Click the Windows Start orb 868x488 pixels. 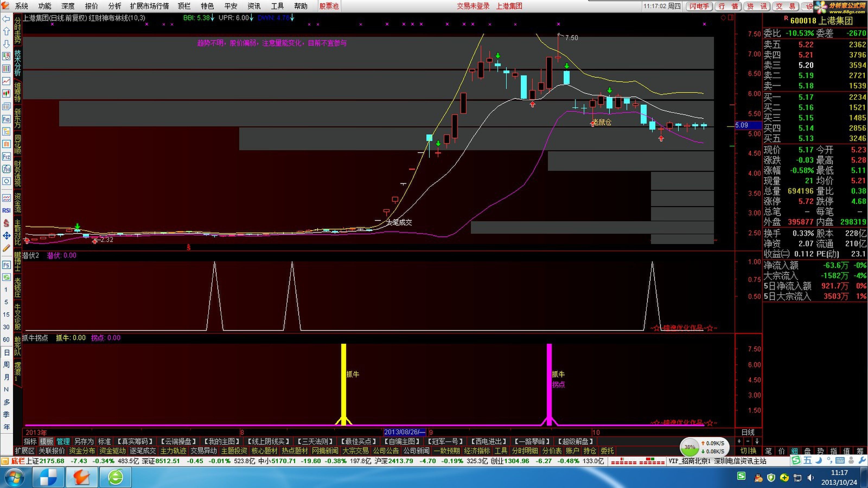point(14,477)
